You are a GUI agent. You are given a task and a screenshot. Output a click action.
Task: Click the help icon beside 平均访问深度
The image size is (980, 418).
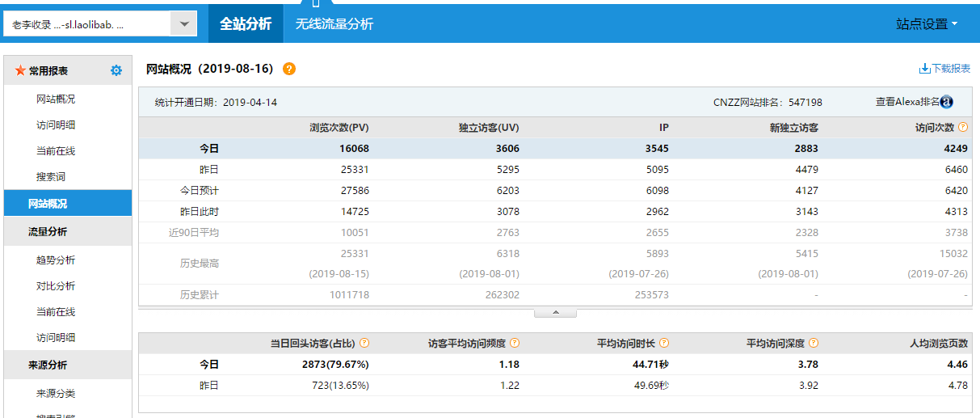[814, 343]
